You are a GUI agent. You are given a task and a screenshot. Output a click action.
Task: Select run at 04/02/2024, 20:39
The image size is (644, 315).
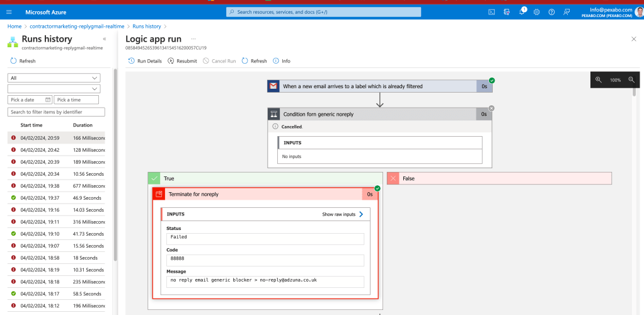pos(56,162)
